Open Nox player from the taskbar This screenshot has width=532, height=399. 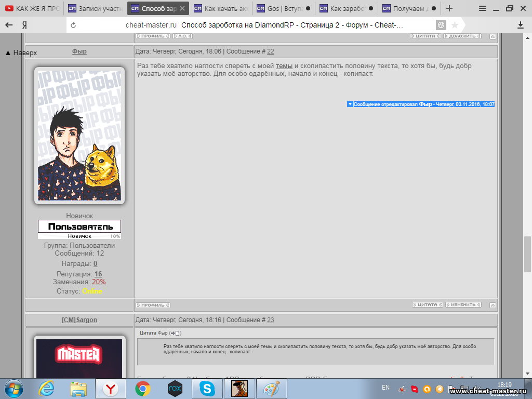[x=175, y=388]
